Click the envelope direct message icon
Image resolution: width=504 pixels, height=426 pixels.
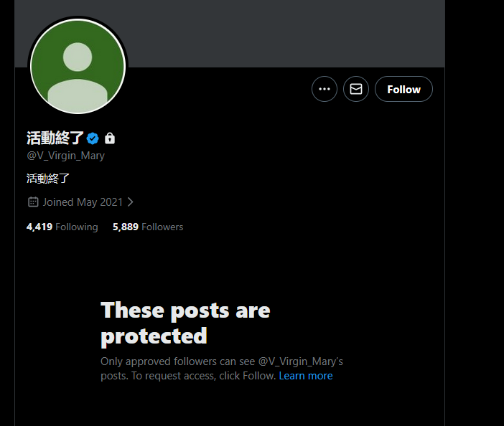356,89
